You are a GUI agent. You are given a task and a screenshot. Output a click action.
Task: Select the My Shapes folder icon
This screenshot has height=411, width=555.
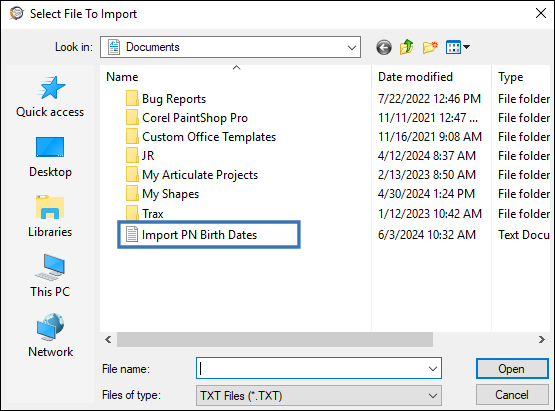[132, 194]
